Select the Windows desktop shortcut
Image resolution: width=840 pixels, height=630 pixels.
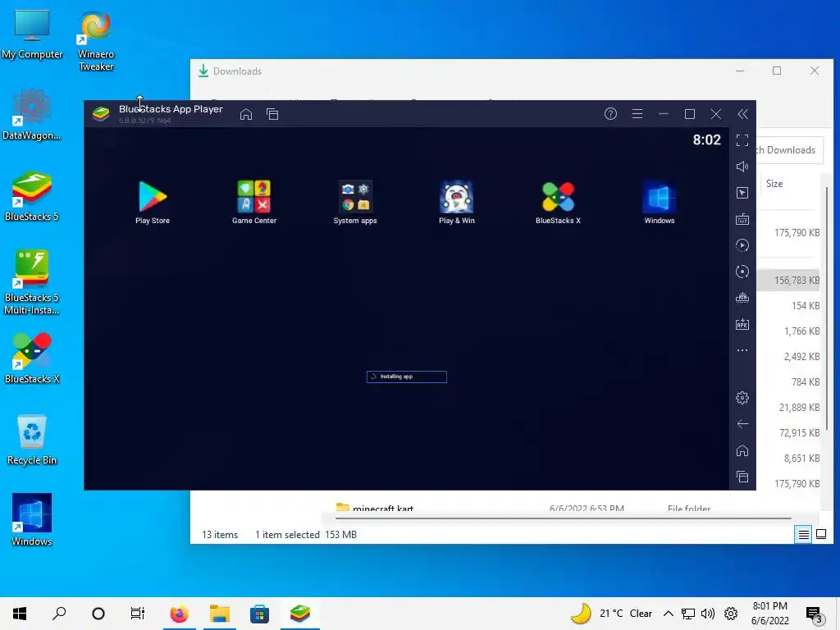pyautogui.click(x=32, y=521)
